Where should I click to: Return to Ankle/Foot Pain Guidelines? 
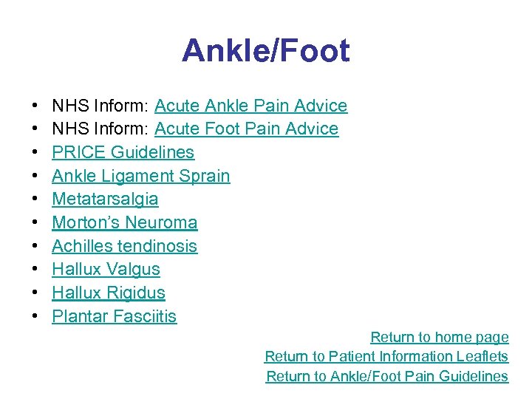pyautogui.click(x=387, y=376)
